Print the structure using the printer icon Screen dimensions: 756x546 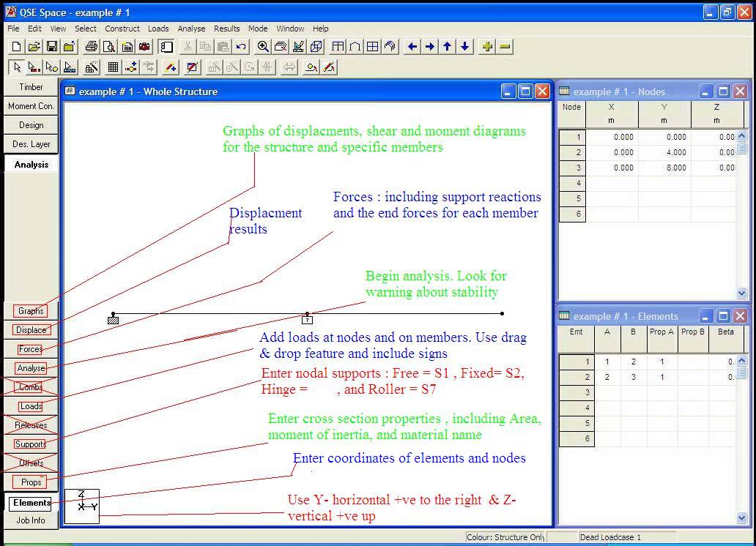click(x=91, y=47)
